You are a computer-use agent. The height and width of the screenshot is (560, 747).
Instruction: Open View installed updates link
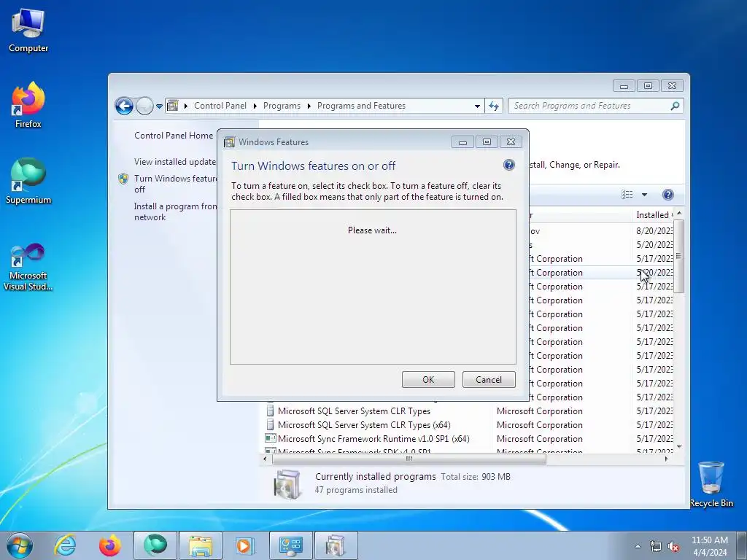pyautogui.click(x=175, y=161)
